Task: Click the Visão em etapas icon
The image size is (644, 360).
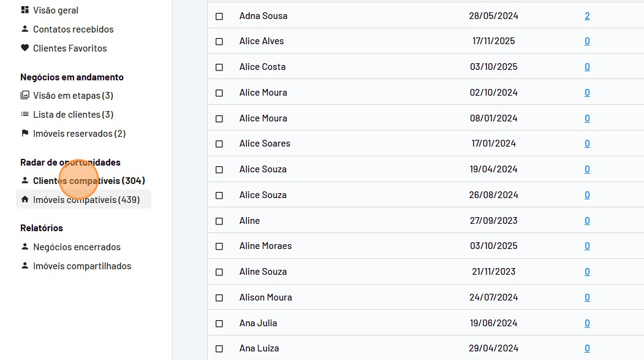Action: click(25, 96)
